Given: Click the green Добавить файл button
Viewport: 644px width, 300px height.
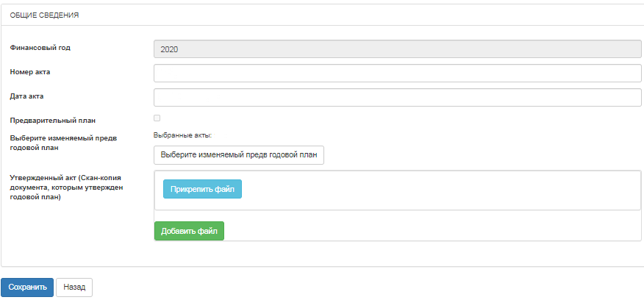Looking at the screenshot, I should click(x=189, y=231).
